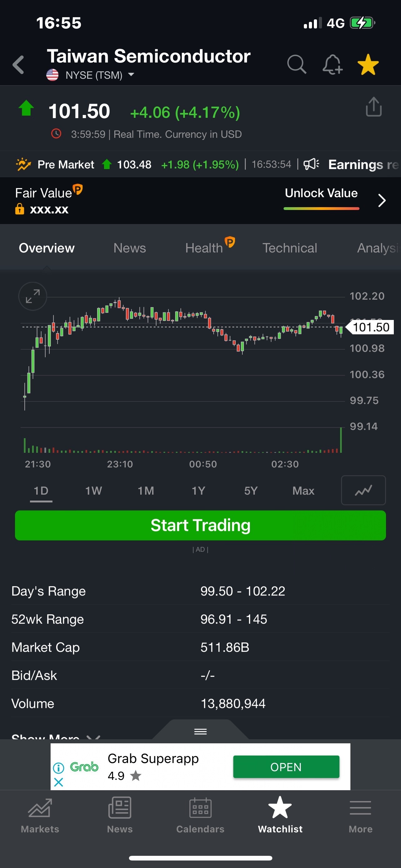401x868 pixels.
Task: Tap the 101.50 current price label on chart
Action: (x=370, y=327)
